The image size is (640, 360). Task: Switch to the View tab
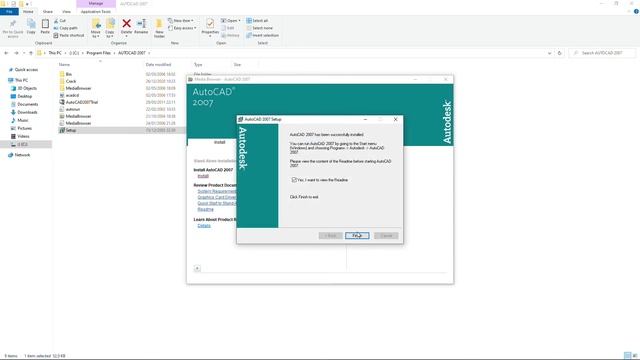[x=66, y=11]
